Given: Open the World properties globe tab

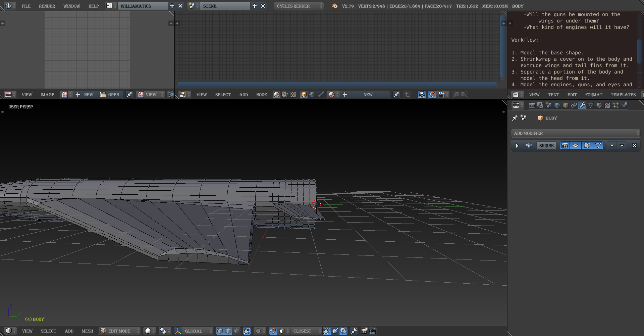Looking at the screenshot, I should click(557, 105).
